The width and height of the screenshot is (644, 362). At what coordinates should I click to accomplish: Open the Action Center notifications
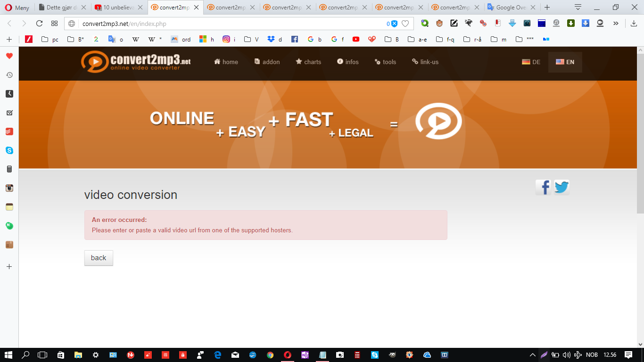[x=628, y=355]
